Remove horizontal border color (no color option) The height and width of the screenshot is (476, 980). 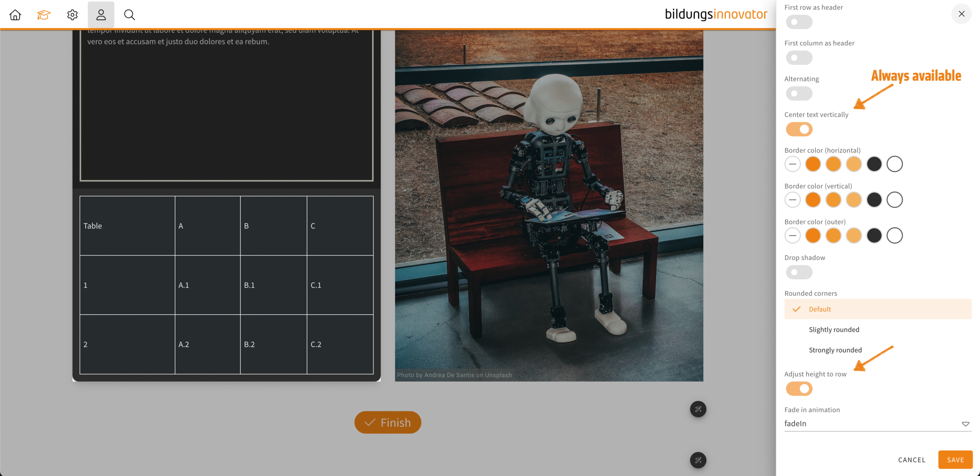coord(792,164)
